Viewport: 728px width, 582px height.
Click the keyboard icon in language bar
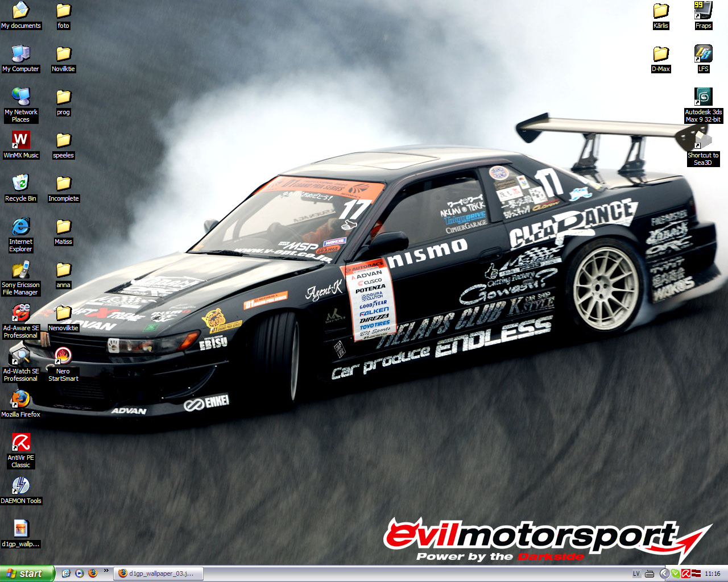click(650, 574)
